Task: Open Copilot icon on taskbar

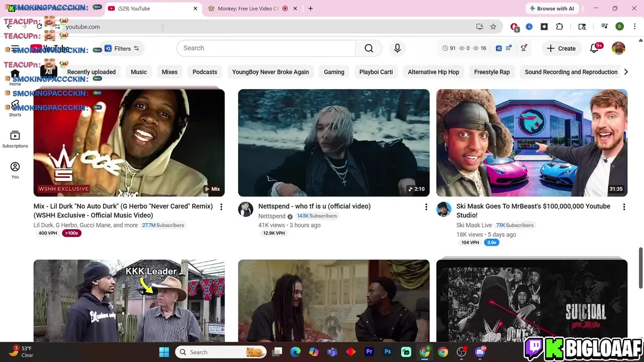Action: (313, 352)
